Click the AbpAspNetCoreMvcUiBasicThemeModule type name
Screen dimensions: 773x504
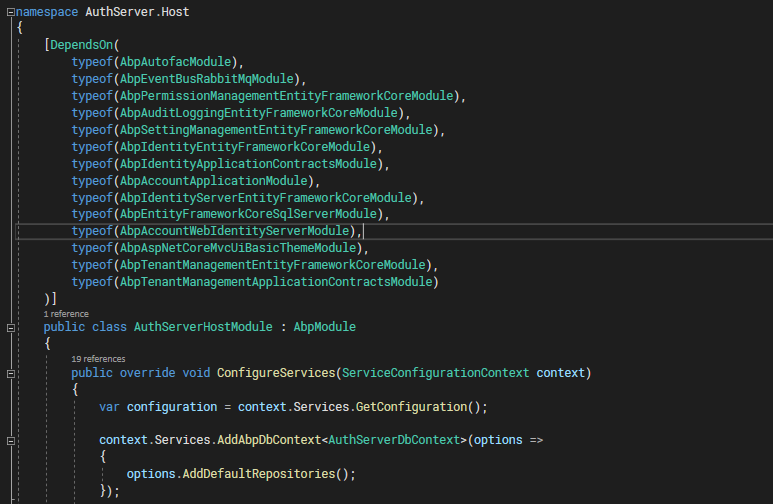[238, 248]
